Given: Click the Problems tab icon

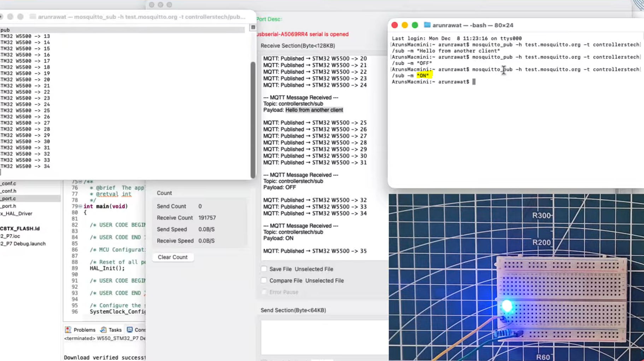Looking at the screenshot, I should tap(68, 330).
